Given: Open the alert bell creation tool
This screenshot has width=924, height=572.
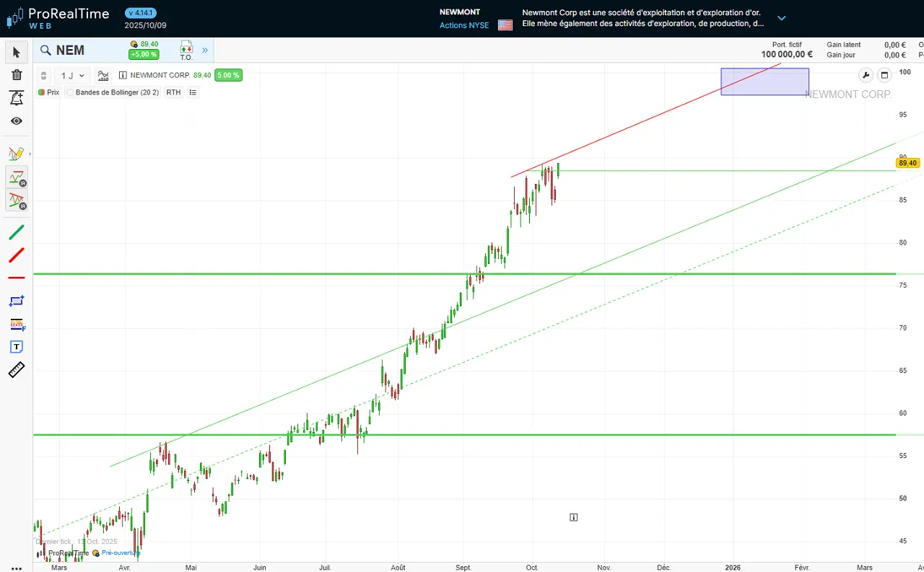Looking at the screenshot, I should point(17,98).
